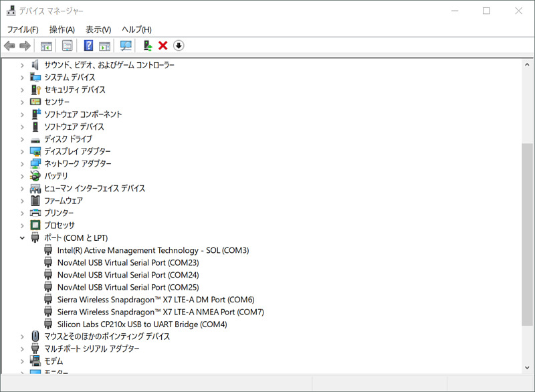
Task: Click the ディスプレイ アダプター monitor icon
Action: coord(35,151)
